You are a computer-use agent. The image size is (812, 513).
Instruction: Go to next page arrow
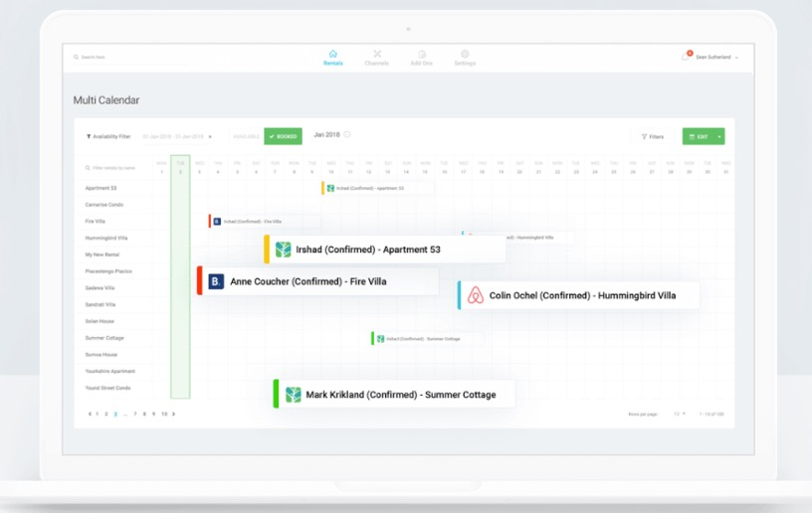(173, 414)
